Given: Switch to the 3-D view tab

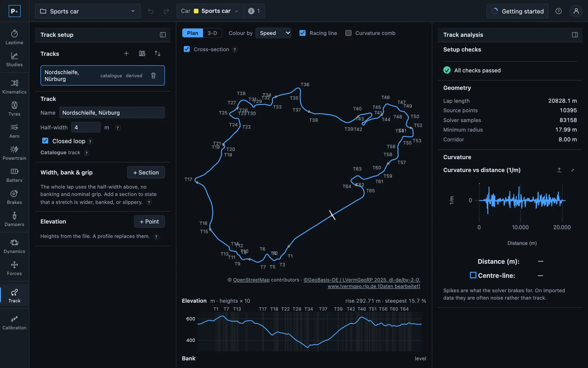Looking at the screenshot, I should tap(212, 33).
